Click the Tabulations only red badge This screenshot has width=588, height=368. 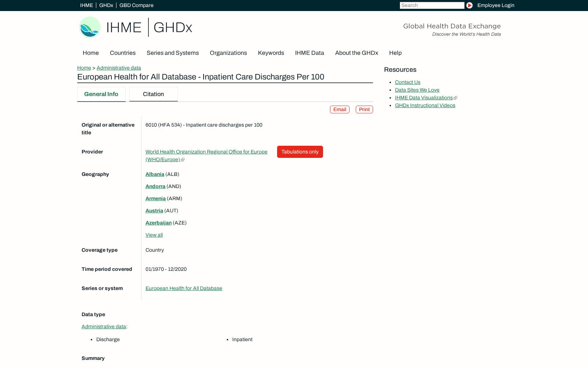(x=300, y=152)
